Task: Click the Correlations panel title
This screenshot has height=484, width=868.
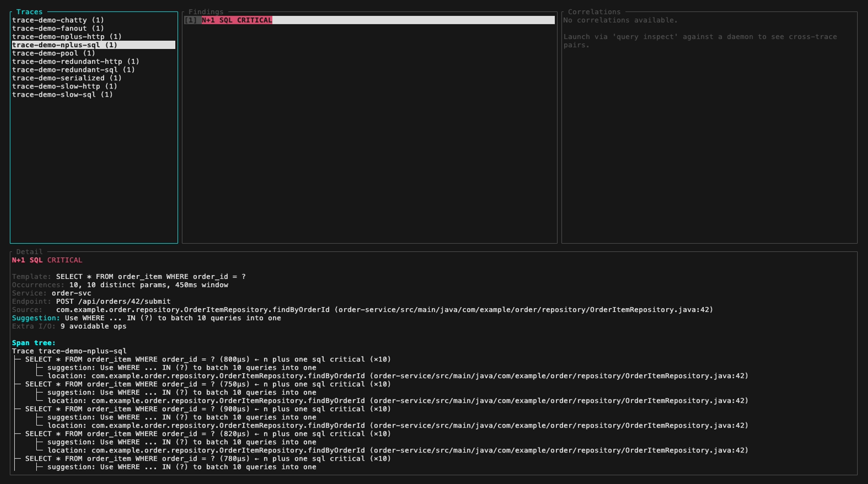Action: pyautogui.click(x=594, y=12)
